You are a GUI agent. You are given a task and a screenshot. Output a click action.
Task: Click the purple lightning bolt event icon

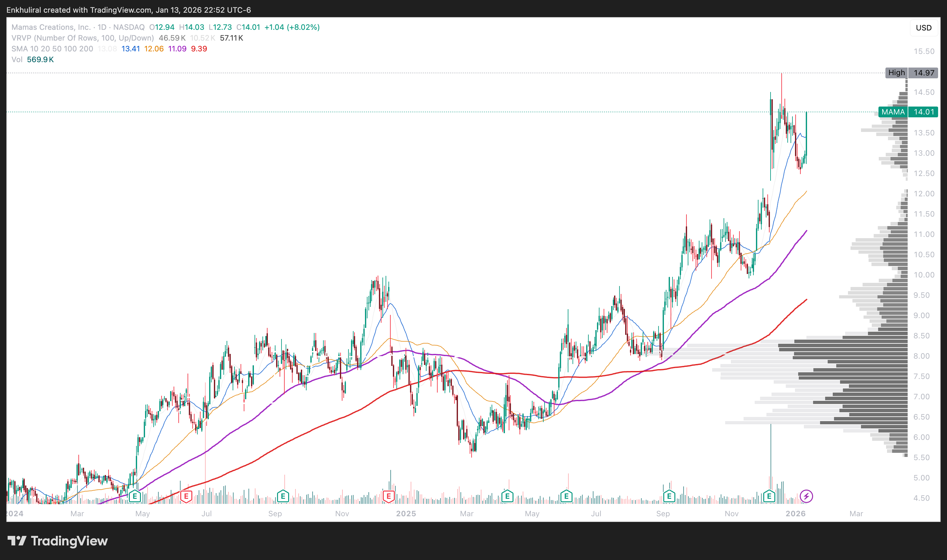coord(806,496)
